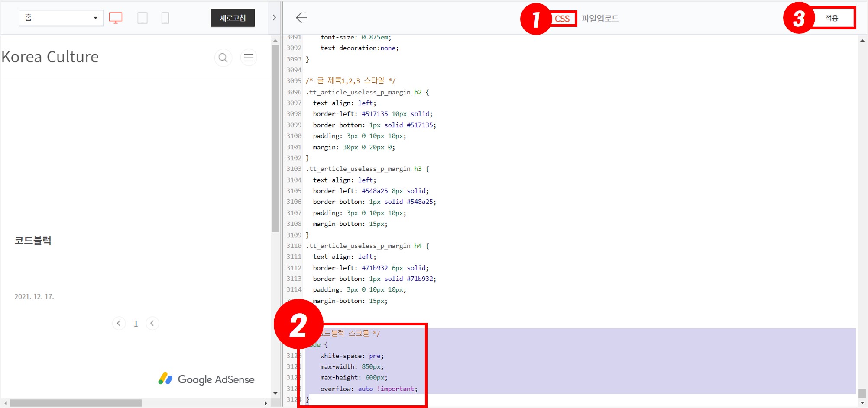Click the Korea Culture blog title

point(50,57)
